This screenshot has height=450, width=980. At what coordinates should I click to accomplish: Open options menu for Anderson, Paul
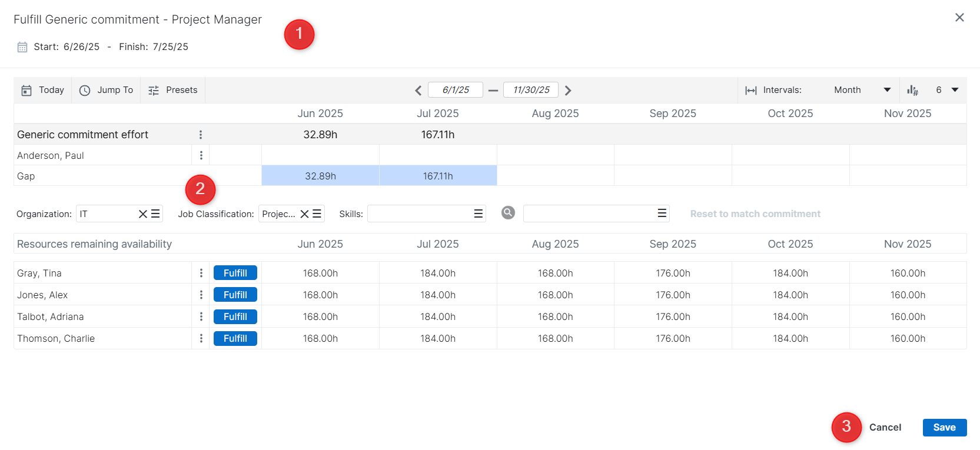pyautogui.click(x=201, y=155)
